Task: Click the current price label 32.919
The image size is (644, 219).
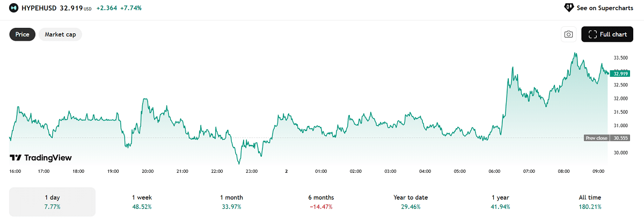Action: coord(619,74)
